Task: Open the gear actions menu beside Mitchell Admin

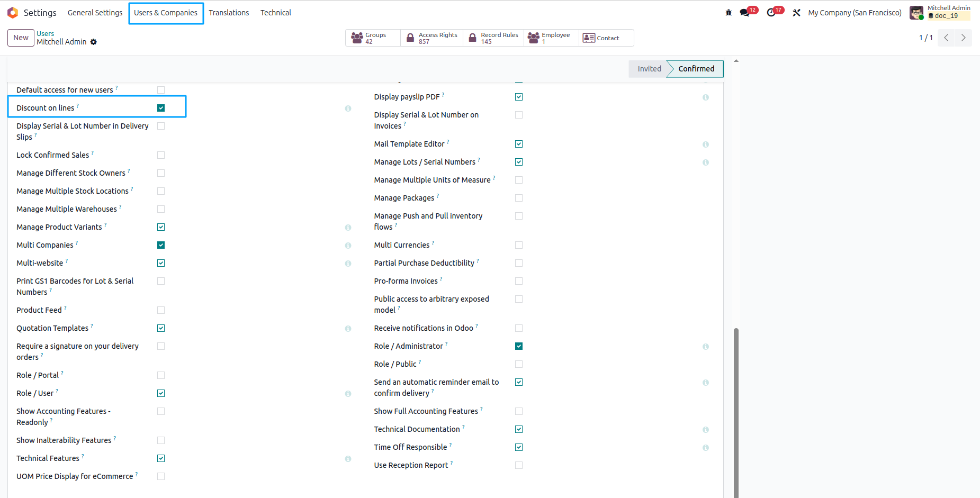Action: pyautogui.click(x=94, y=42)
